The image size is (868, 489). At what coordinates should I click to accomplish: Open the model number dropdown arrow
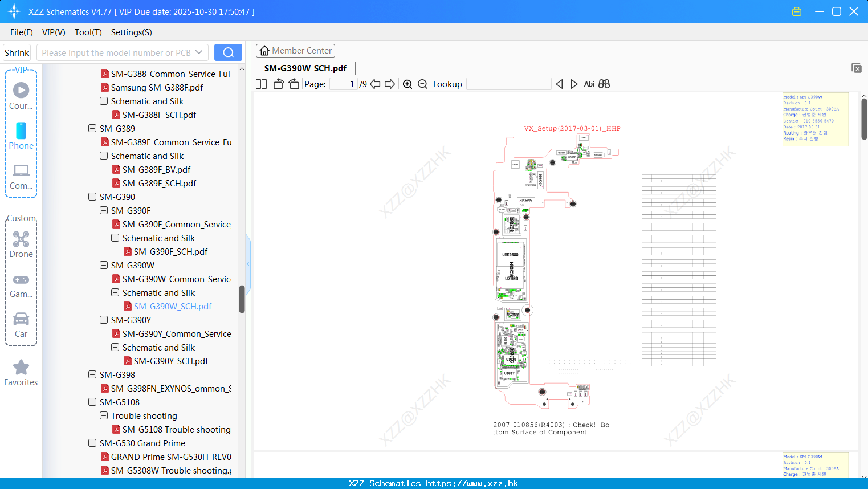pyautogui.click(x=199, y=52)
